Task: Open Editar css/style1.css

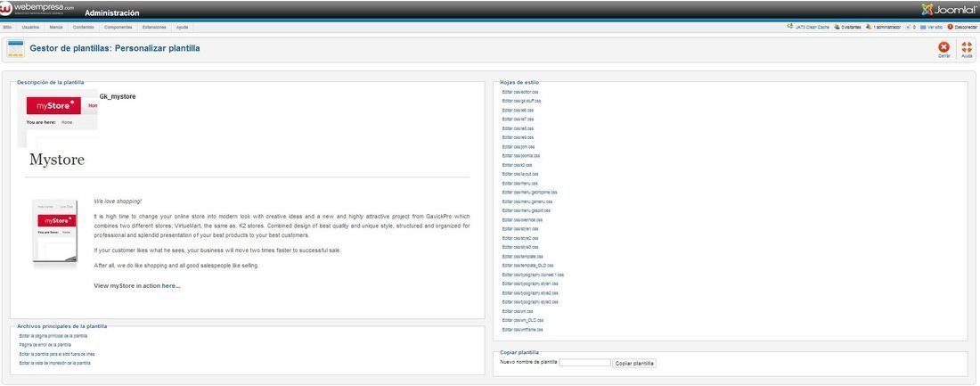Action: [520, 229]
